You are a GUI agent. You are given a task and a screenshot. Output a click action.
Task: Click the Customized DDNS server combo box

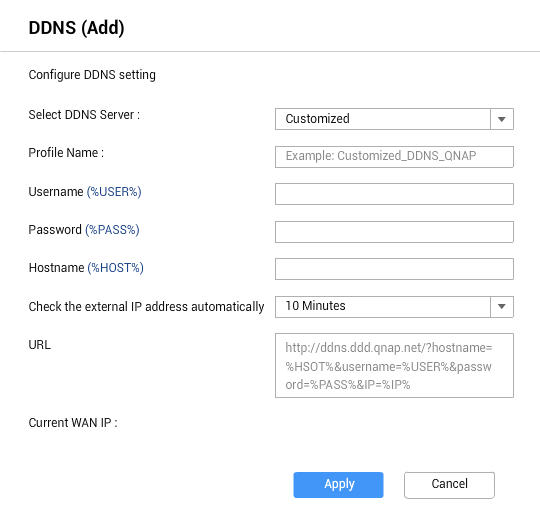tap(383, 119)
